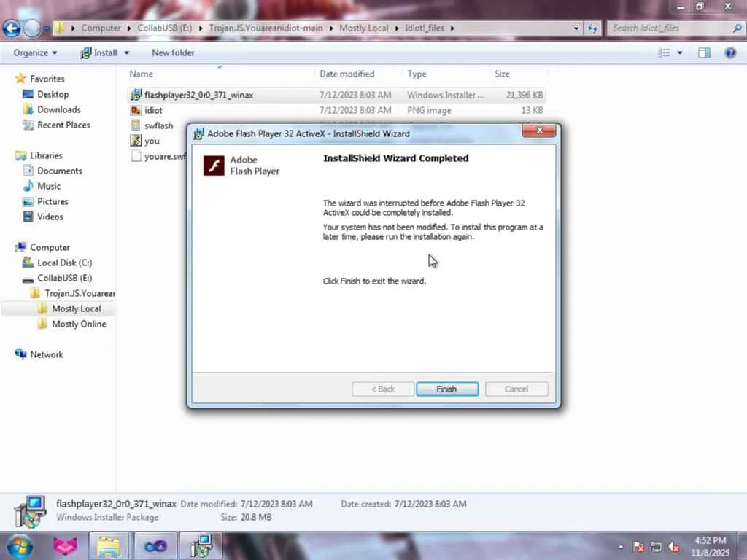Open Recent Places in Favorites
This screenshot has width=747, height=560.
click(x=63, y=125)
